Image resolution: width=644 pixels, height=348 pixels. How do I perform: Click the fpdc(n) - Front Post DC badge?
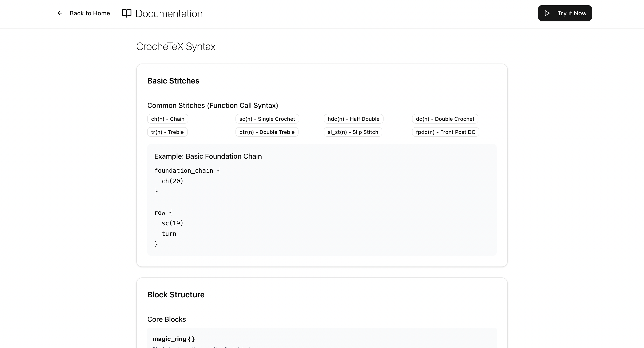coord(445,132)
